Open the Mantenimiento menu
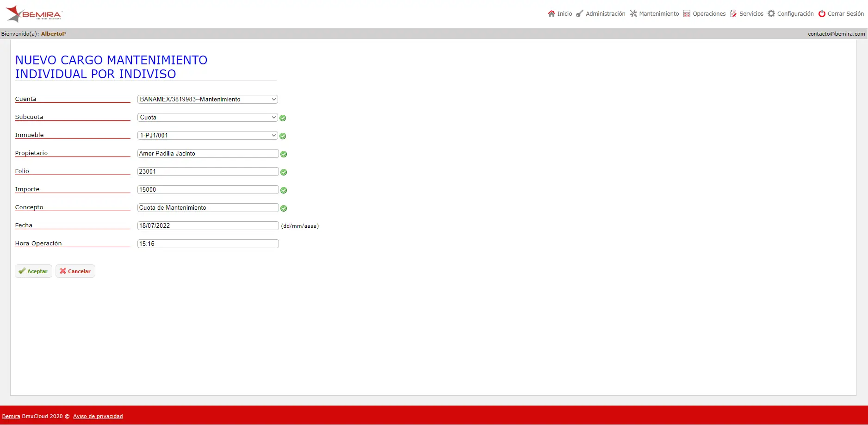Viewport: 868px width, 425px height. click(654, 14)
